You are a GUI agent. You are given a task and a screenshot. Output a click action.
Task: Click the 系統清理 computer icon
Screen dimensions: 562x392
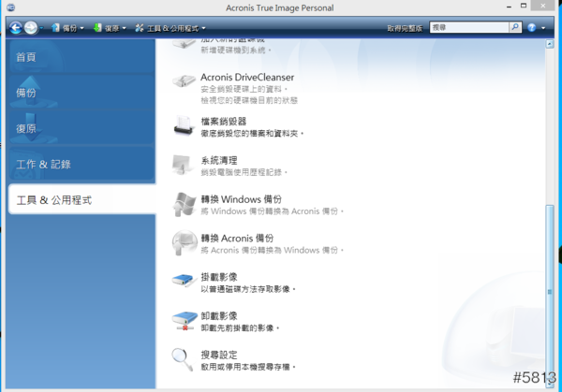tap(184, 165)
